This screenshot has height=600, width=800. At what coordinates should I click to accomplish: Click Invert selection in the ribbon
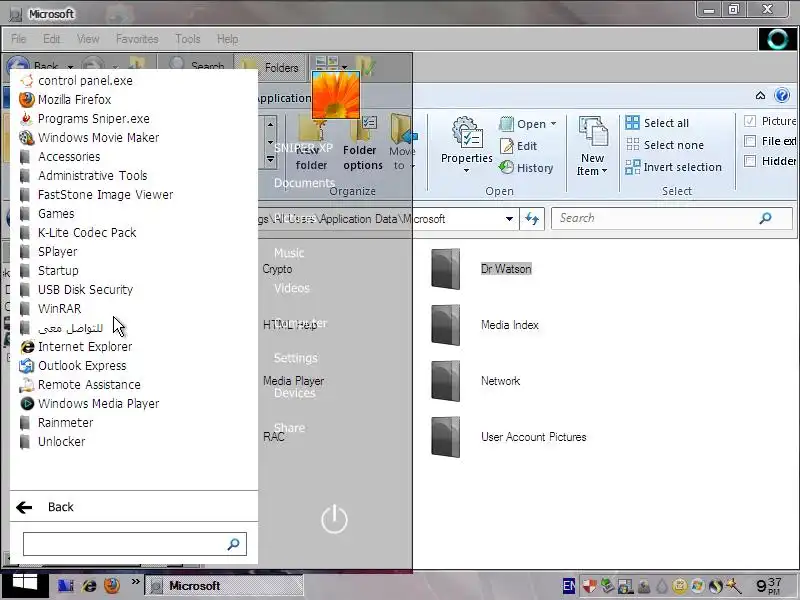(x=673, y=167)
